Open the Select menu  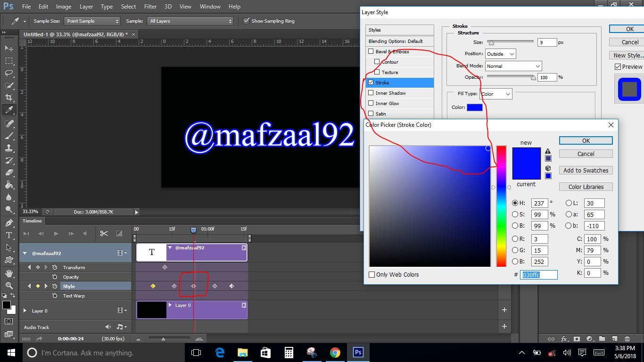[128, 7]
